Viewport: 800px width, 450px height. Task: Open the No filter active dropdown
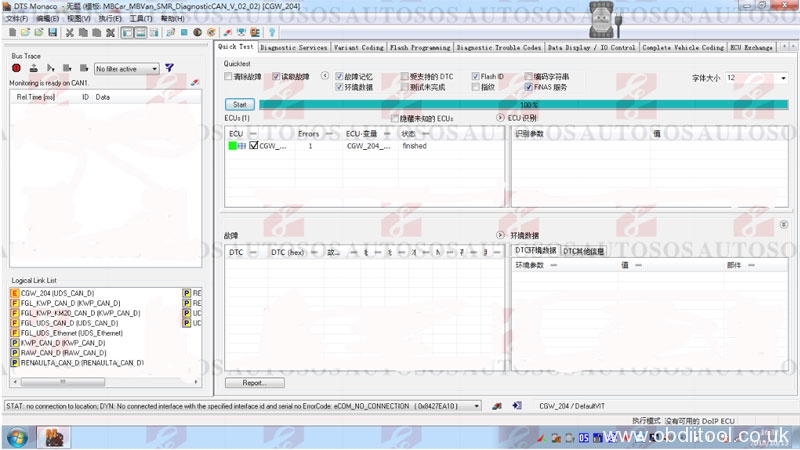pos(127,68)
